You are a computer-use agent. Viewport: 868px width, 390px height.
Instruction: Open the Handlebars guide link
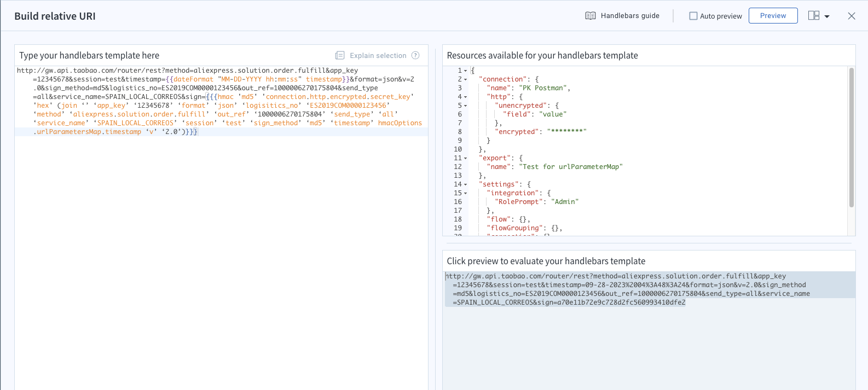click(x=630, y=16)
